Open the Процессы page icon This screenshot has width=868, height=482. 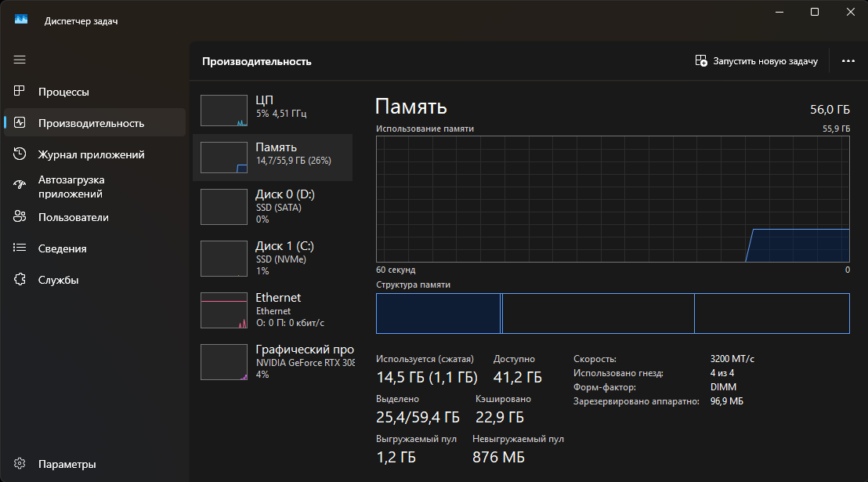tap(20, 92)
